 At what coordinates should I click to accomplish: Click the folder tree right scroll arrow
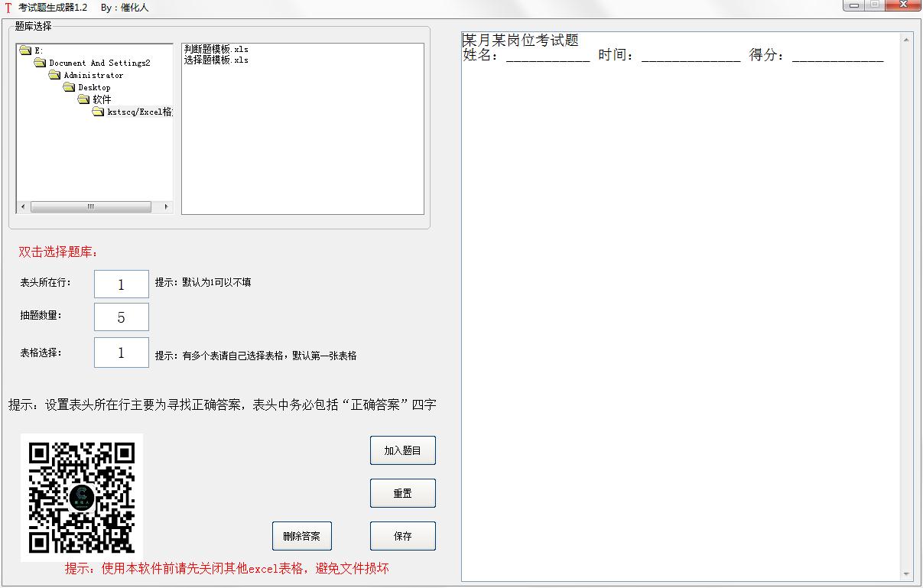167,207
